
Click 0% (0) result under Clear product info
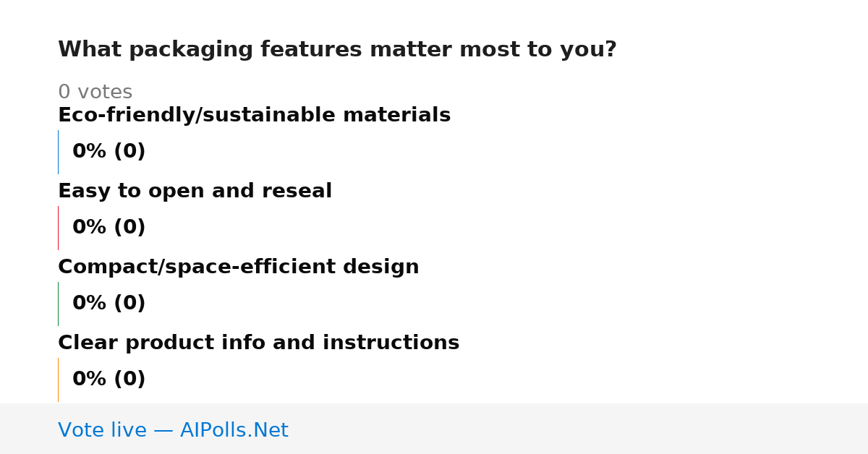pos(109,380)
